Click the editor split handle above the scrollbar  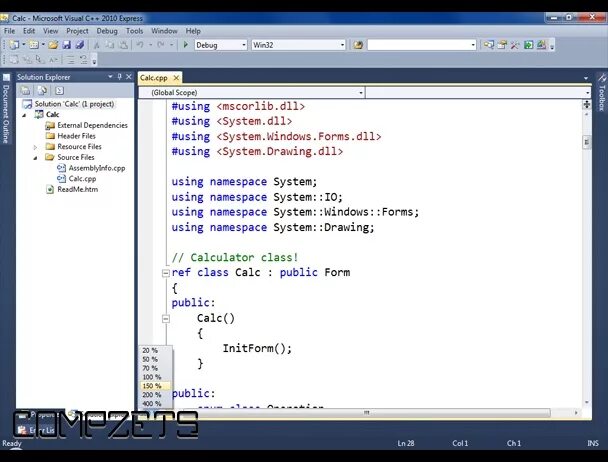[x=587, y=104]
